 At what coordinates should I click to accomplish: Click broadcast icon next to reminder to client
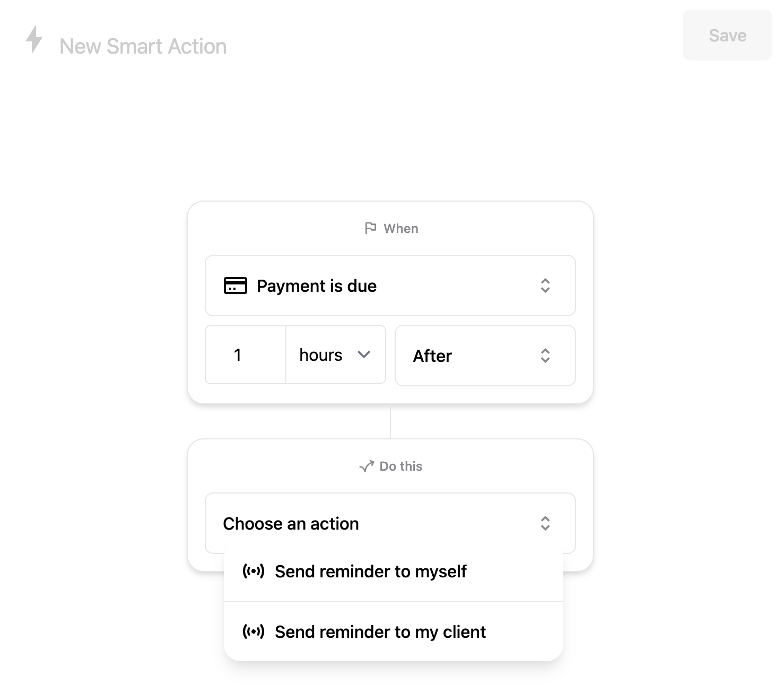254,632
